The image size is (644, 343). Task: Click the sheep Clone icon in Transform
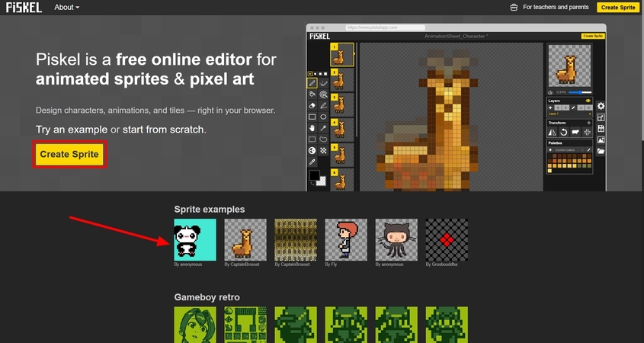575,132
